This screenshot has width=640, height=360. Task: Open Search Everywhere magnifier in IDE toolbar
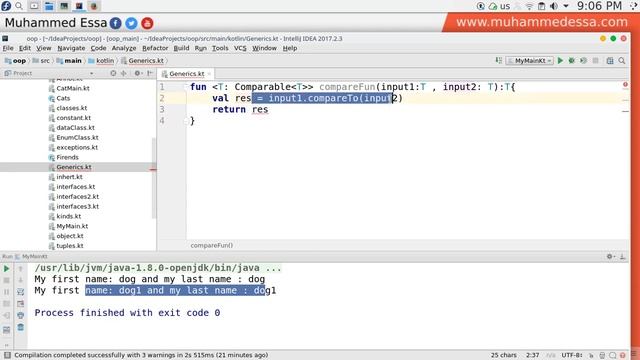pyautogui.click(x=622, y=60)
